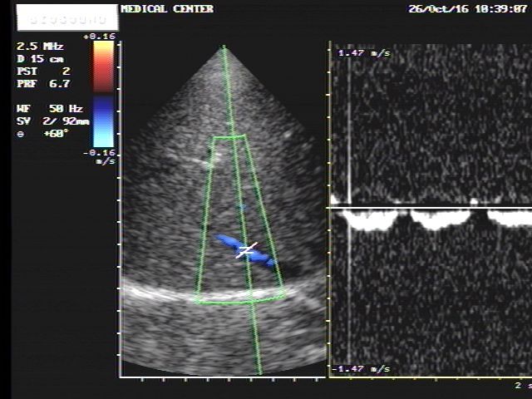Click the upper 1.47 m/s velocity scale label
This screenshot has width=532, height=399.
(363, 53)
